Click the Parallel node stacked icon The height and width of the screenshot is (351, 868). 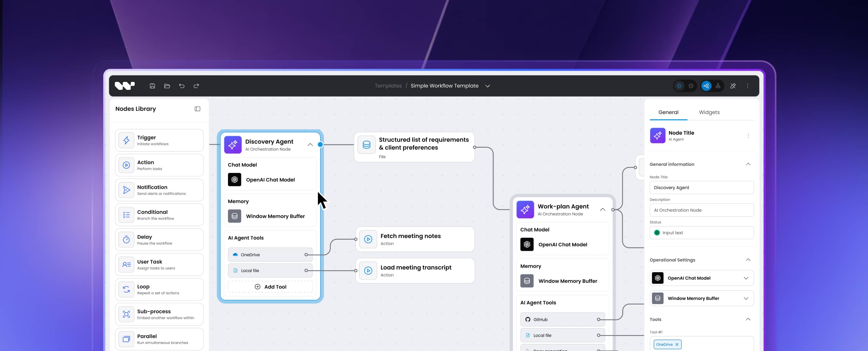126,339
